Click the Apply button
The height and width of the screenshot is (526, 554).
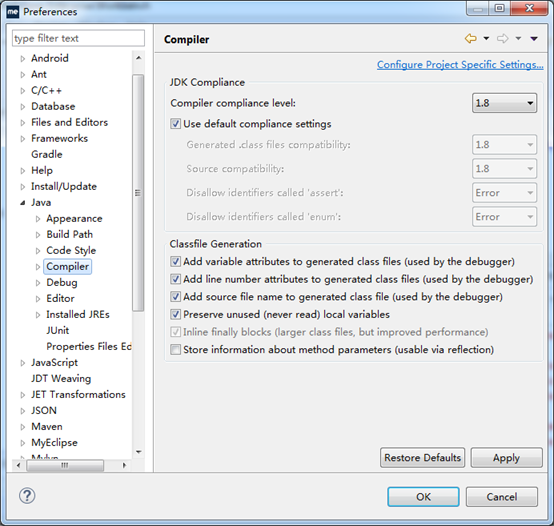(506, 458)
